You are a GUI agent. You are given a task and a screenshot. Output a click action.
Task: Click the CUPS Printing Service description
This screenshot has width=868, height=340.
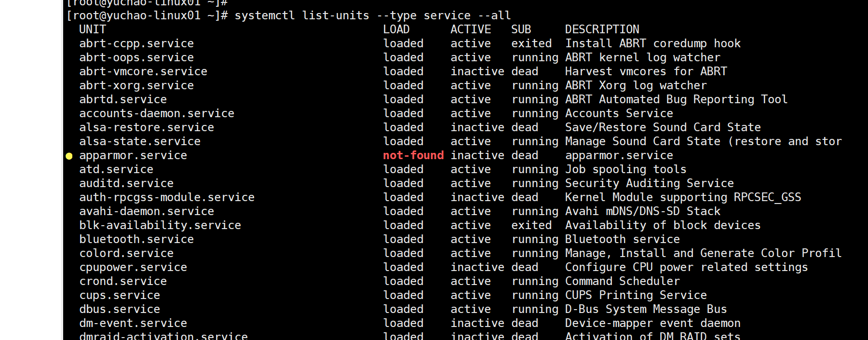(x=636, y=295)
